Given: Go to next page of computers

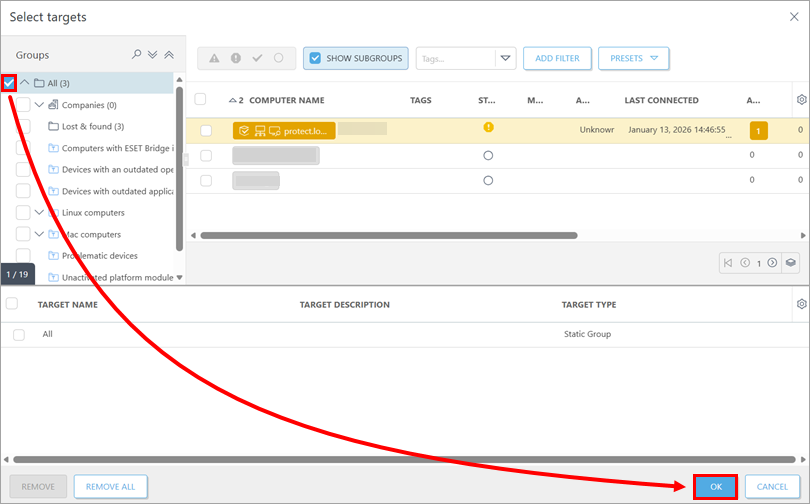Looking at the screenshot, I should (x=772, y=263).
